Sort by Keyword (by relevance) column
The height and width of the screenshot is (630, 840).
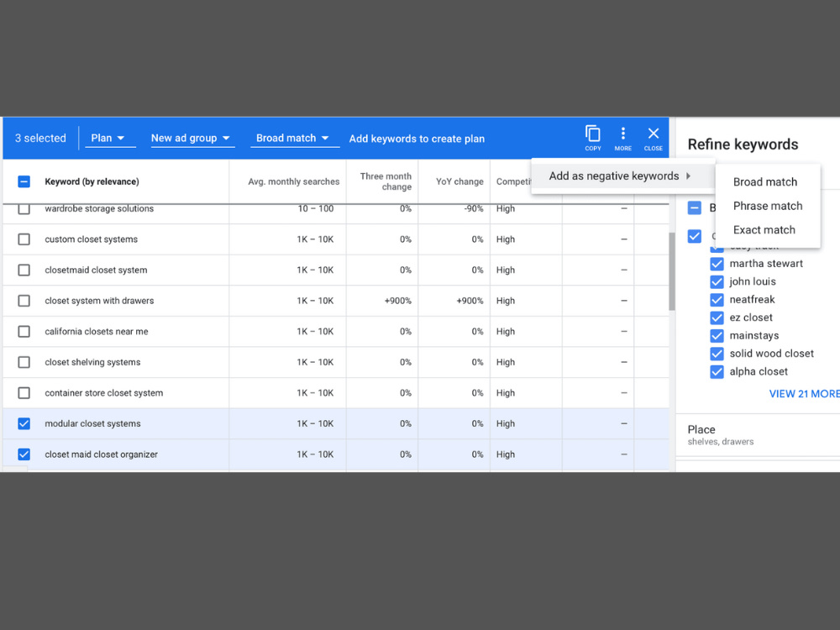point(92,181)
